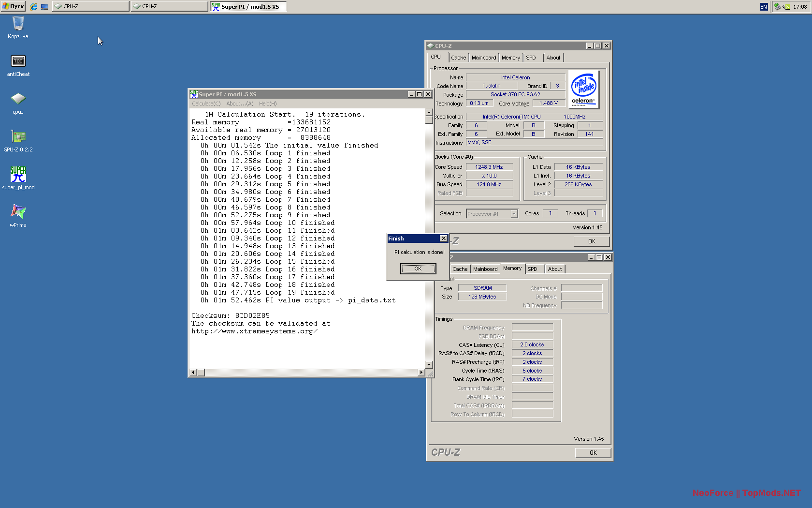Click the Super PI scroll down arrow
812x508 pixels.
429,365
